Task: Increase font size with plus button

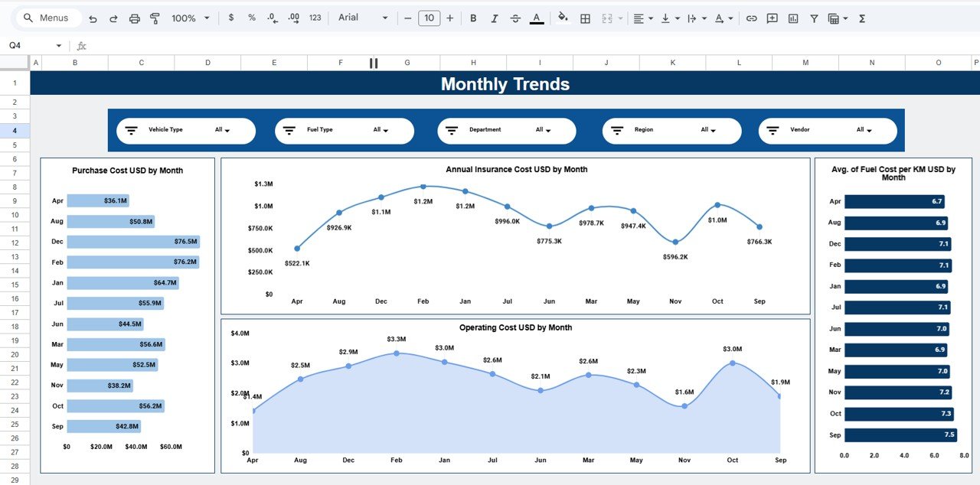Action: point(450,18)
